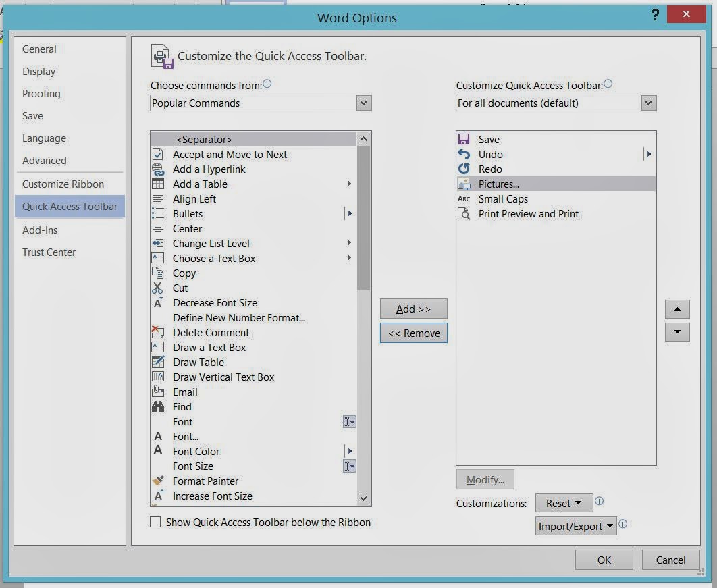Click the Choose a Text Box icon
The image size is (717, 588).
click(x=158, y=258)
